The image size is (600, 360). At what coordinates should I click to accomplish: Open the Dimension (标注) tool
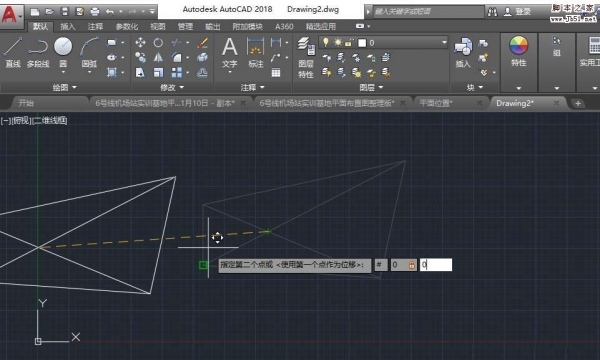(x=256, y=52)
